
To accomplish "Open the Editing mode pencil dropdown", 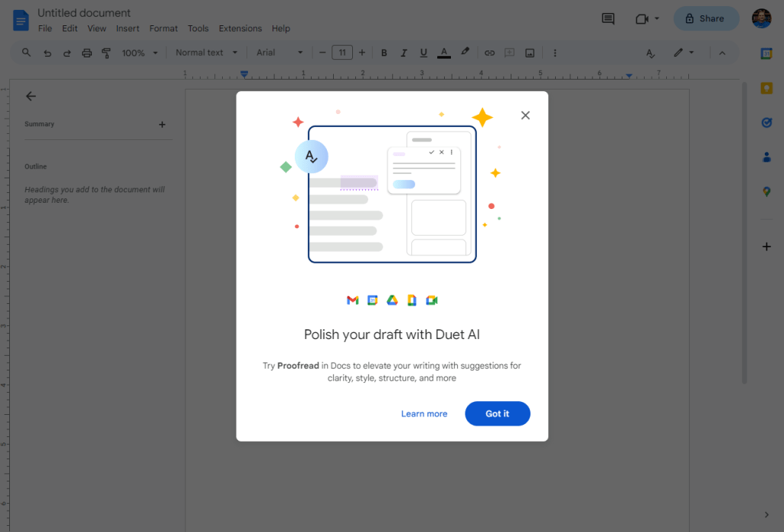I will coord(684,53).
